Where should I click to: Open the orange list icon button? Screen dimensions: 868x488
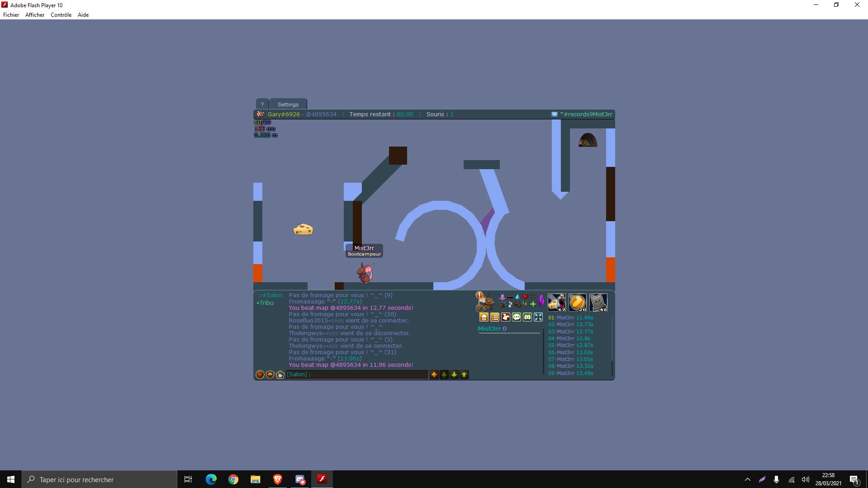[x=495, y=317]
